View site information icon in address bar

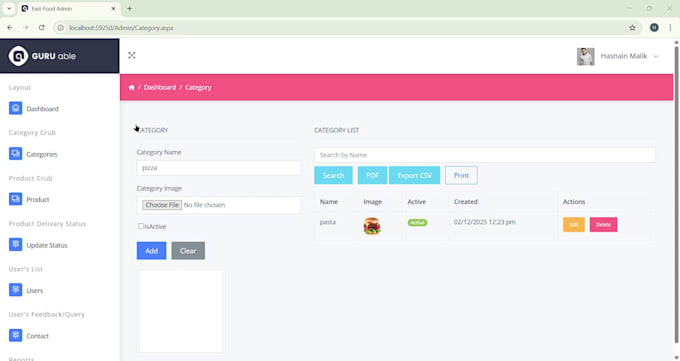point(61,28)
